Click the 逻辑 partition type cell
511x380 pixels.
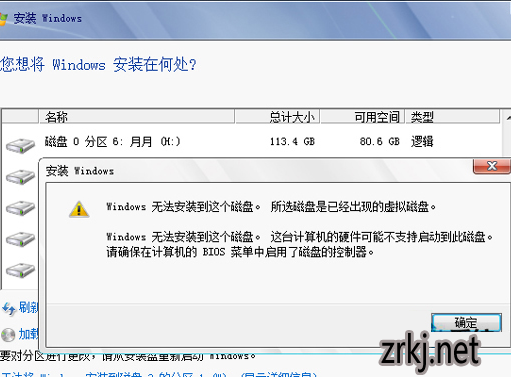coord(422,142)
